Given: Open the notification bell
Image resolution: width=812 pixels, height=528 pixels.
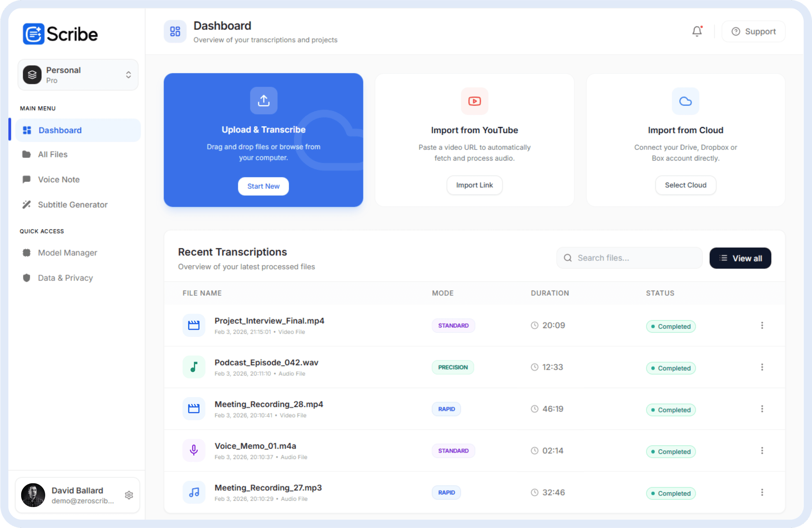Looking at the screenshot, I should tap(697, 31).
